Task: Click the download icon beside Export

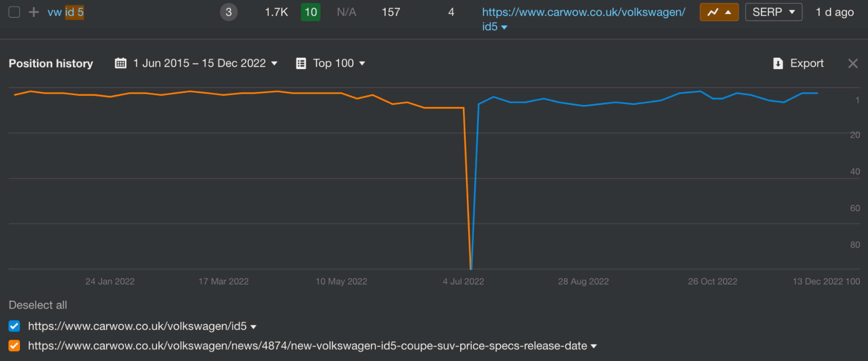Action: point(777,63)
